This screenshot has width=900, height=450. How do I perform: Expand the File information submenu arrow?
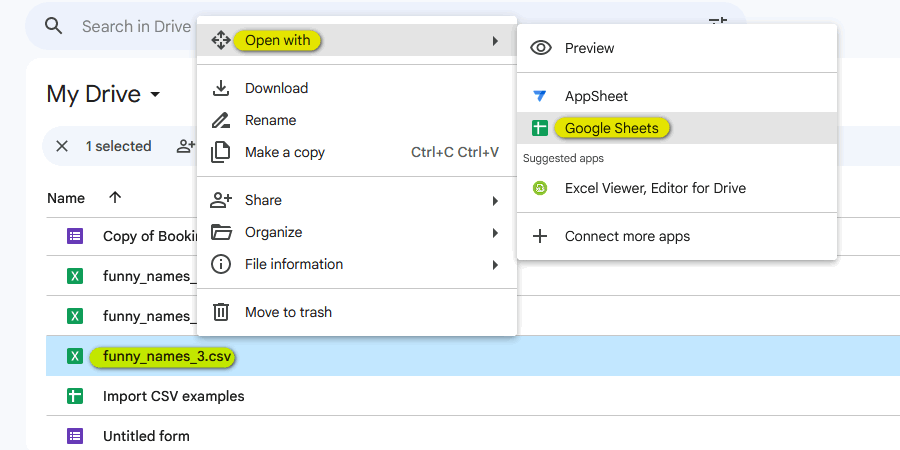pos(495,265)
